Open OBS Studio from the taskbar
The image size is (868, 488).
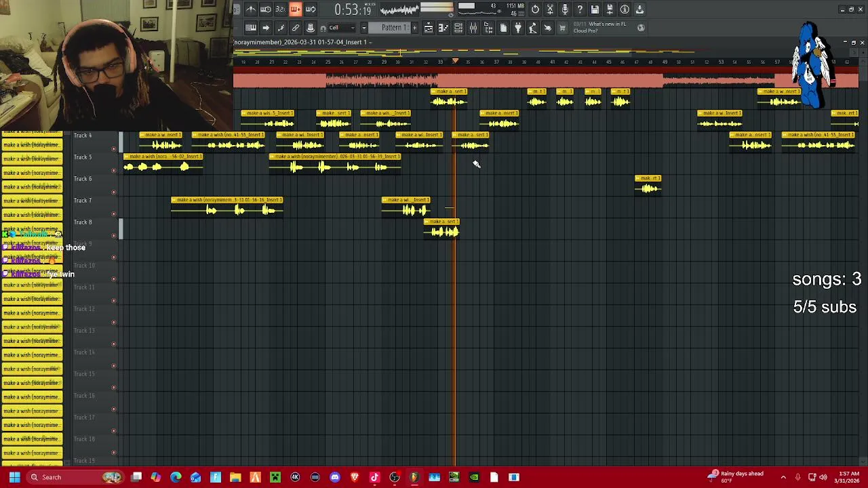tap(394, 477)
